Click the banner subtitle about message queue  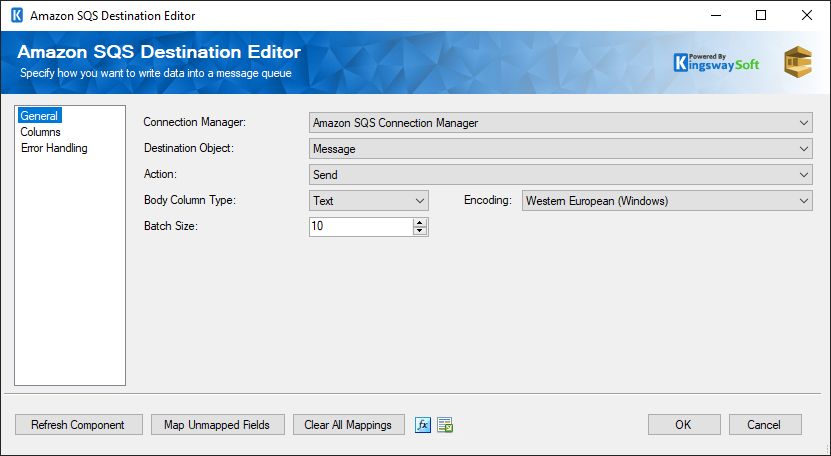tap(156, 73)
